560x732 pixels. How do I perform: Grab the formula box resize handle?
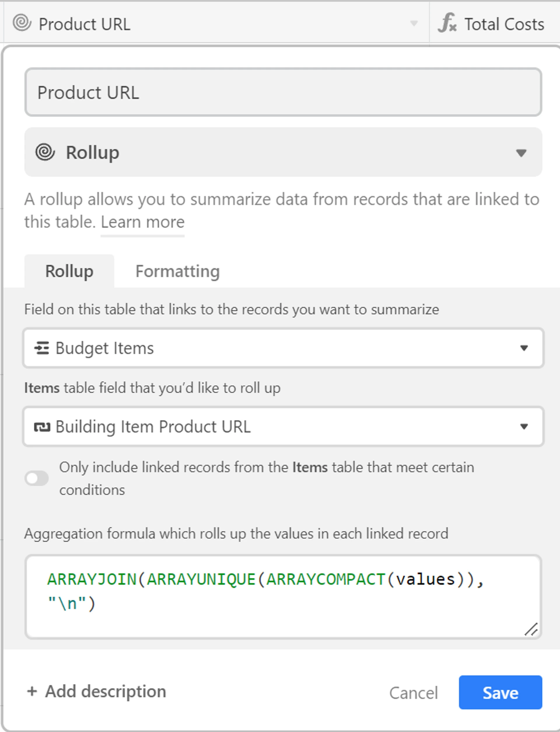(x=531, y=629)
